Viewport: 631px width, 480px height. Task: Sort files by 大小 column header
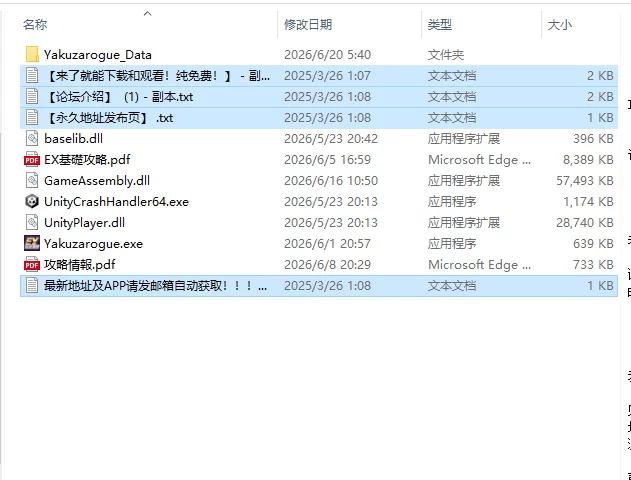tap(560, 25)
